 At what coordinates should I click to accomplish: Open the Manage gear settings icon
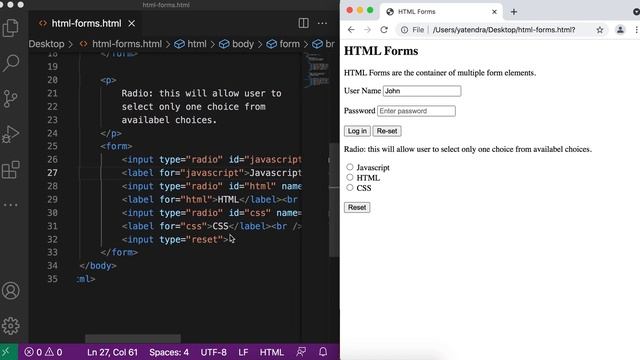pos(11,326)
